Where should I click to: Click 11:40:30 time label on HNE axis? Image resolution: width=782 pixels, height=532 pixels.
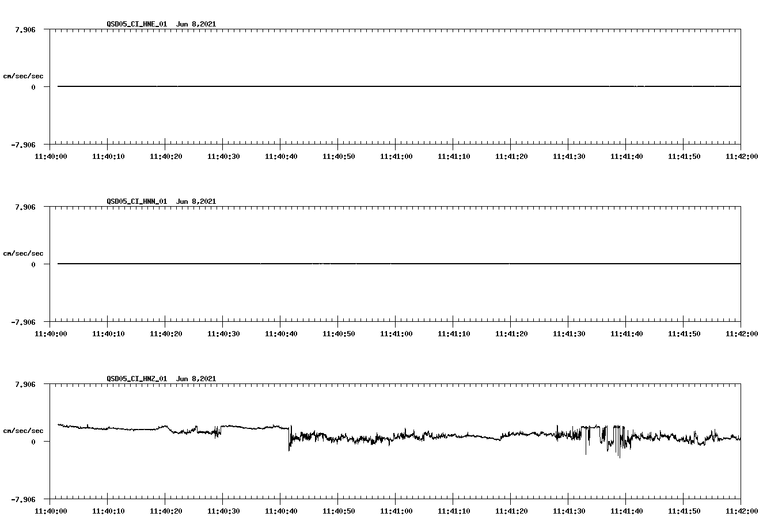point(223,157)
